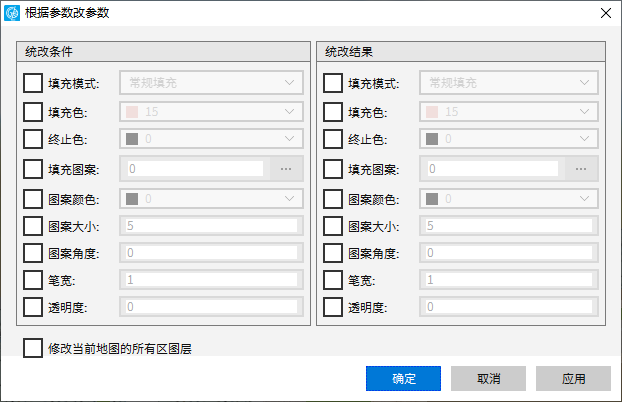This screenshot has width=622, height=402.
Task: Open 填充模式 combo box in 统改结果
Action: pyautogui.click(x=509, y=83)
